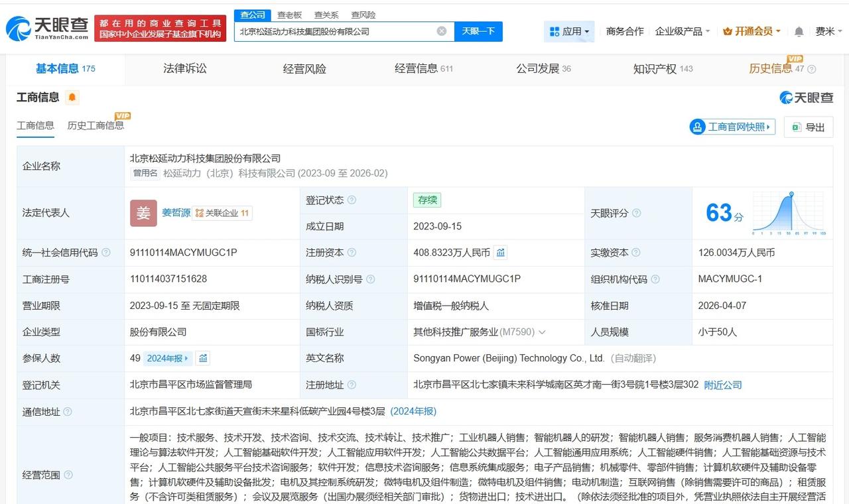Click the 企业类型 value 股份有限公司

pos(159,332)
